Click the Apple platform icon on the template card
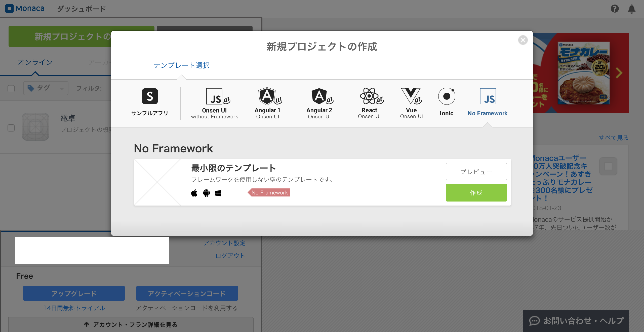644x332 pixels. pos(194,193)
